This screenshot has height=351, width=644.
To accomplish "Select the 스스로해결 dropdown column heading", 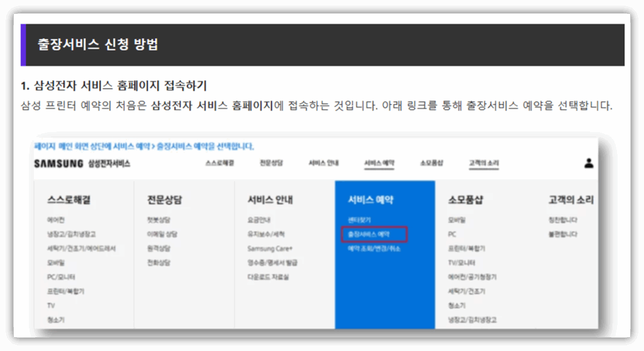I will tap(69, 200).
